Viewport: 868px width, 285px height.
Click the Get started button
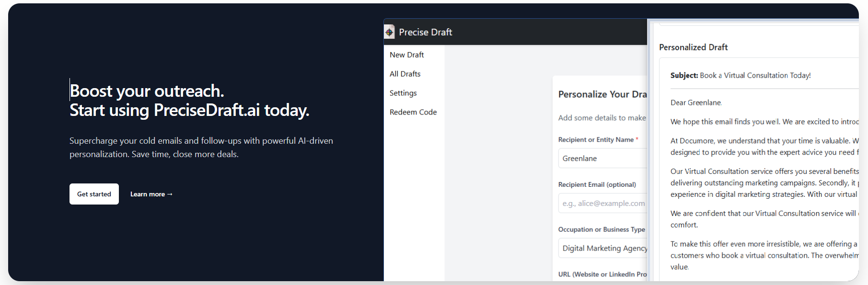[94, 194]
